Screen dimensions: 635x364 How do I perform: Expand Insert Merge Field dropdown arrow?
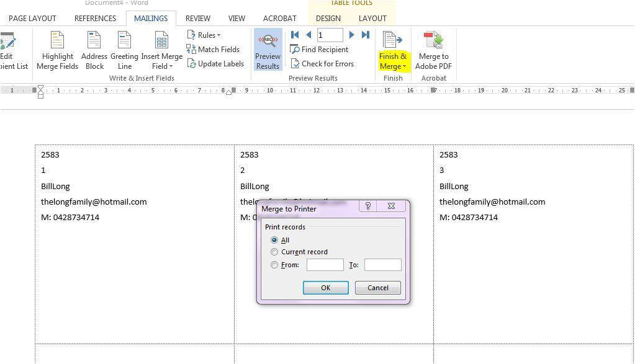171,66
